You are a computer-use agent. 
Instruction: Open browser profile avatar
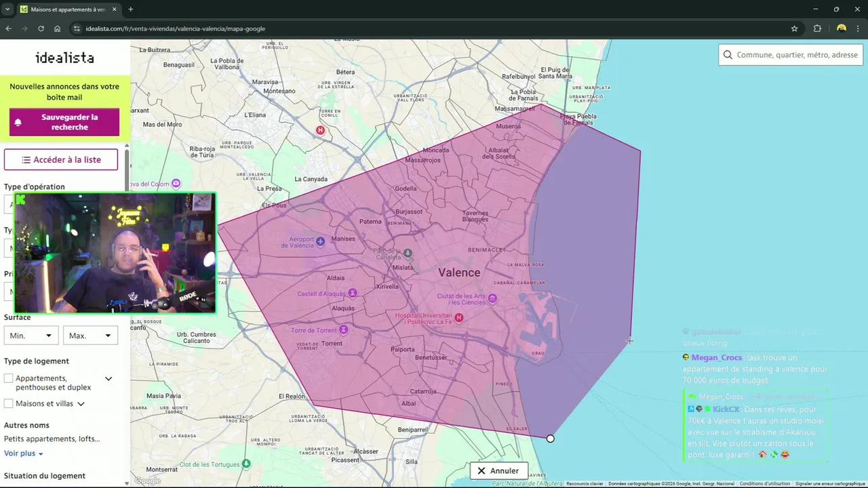[842, 28]
